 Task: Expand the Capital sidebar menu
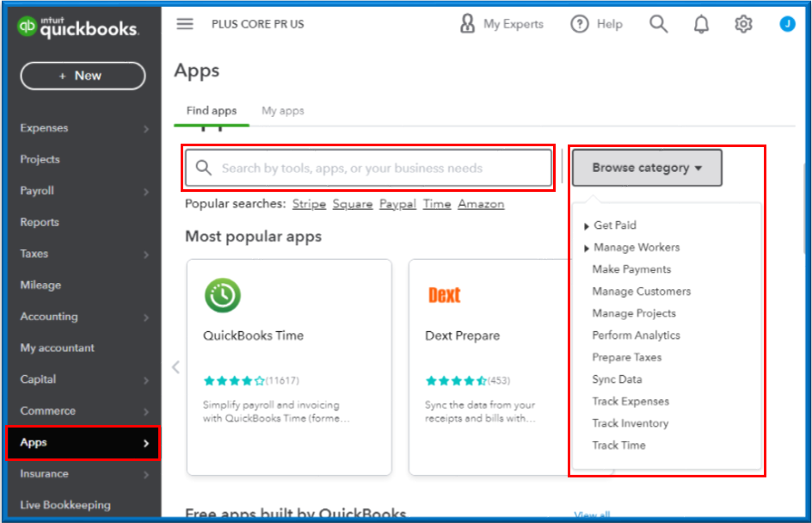(x=83, y=379)
